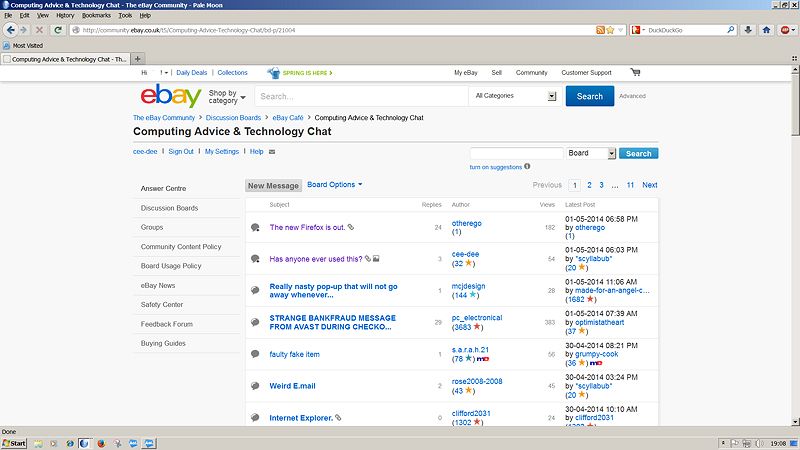
Task: Open the Bookmarks menu
Action: point(96,15)
